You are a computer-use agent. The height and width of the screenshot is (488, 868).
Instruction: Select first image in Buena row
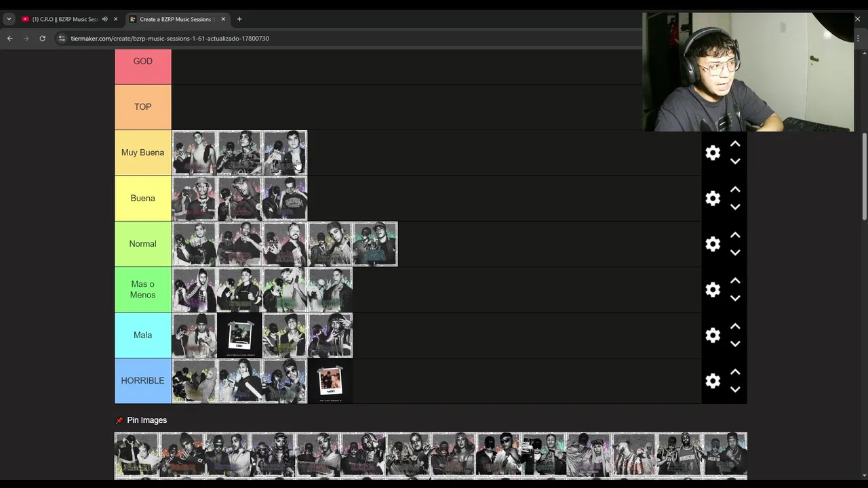(195, 198)
